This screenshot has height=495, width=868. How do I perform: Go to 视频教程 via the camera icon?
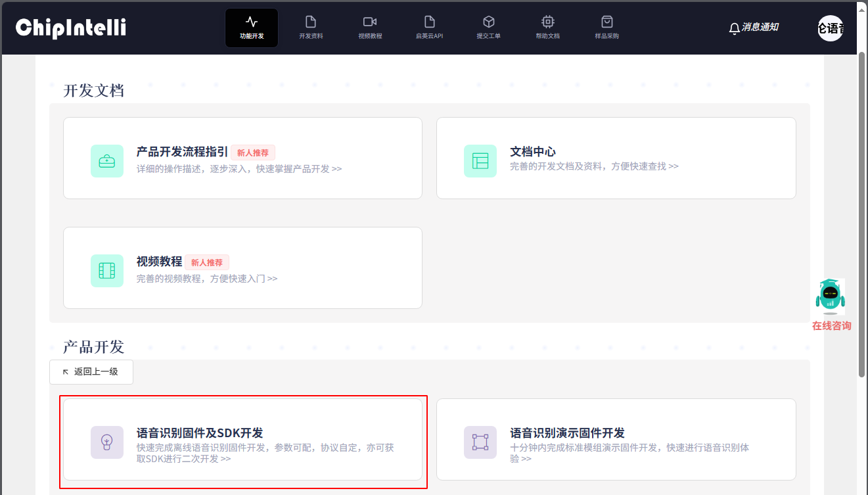[x=370, y=28]
